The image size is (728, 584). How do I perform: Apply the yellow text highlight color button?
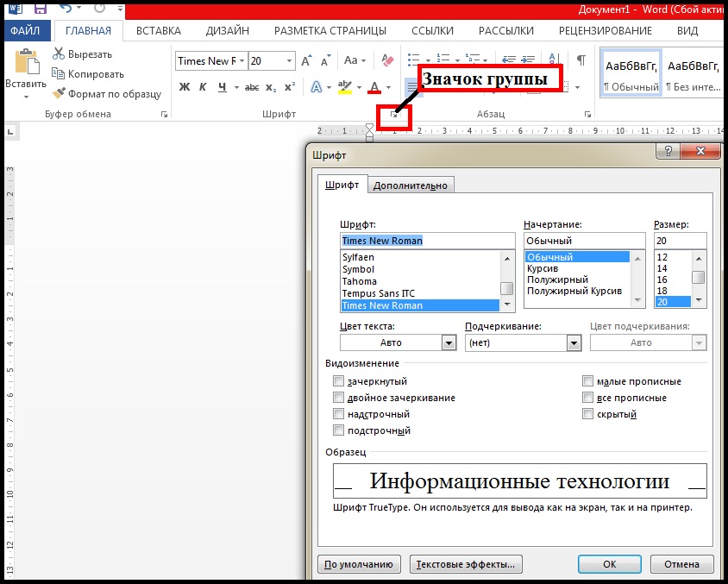click(345, 87)
